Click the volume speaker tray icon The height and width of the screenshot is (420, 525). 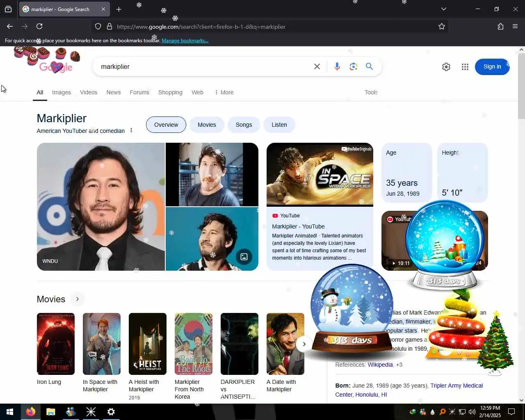(x=472, y=412)
